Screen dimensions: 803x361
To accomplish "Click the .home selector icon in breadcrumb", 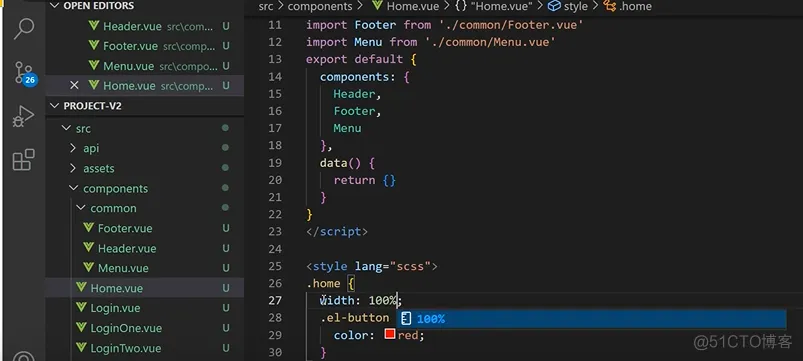I will click(609, 6).
